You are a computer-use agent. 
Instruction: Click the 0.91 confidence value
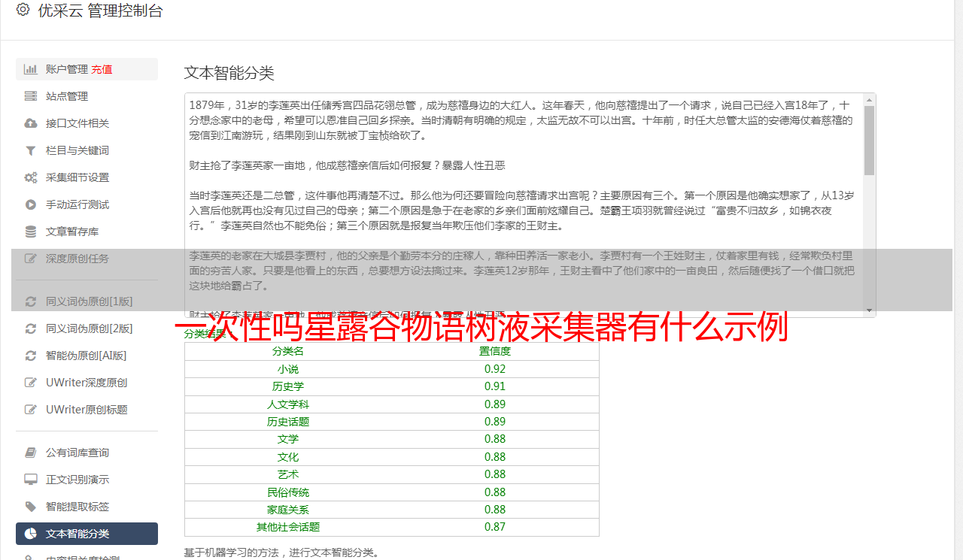click(495, 386)
